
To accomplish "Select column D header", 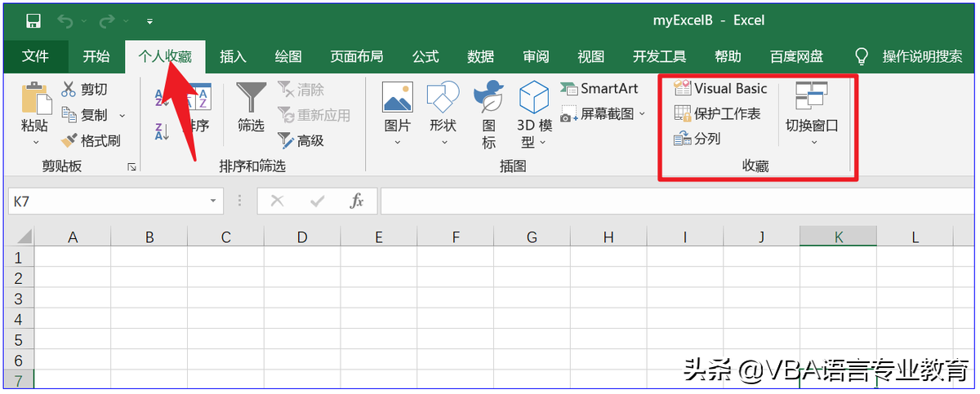I will (x=302, y=237).
